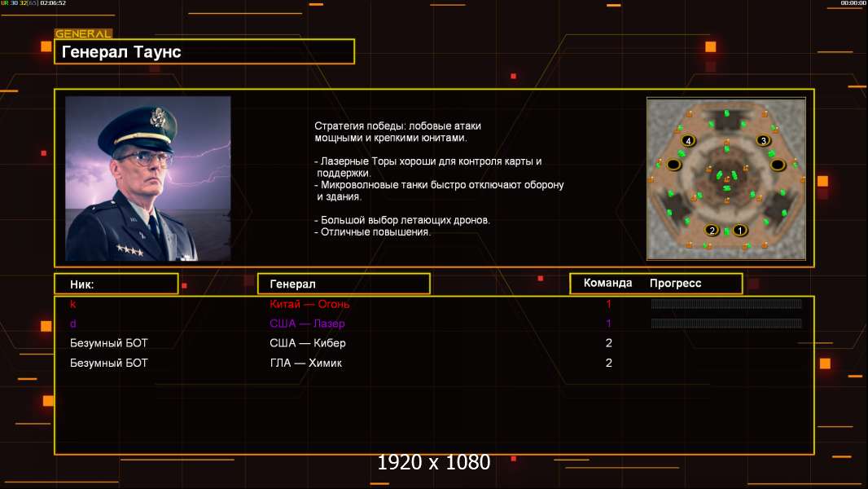Select the США — Лазер player row
This screenshot has width=868, height=489.
[434, 324]
